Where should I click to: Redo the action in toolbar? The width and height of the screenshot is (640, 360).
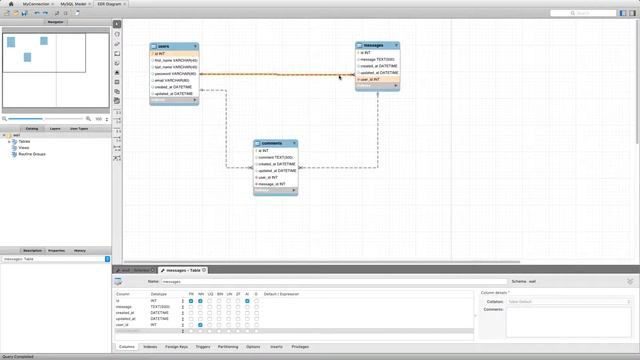coord(45,13)
